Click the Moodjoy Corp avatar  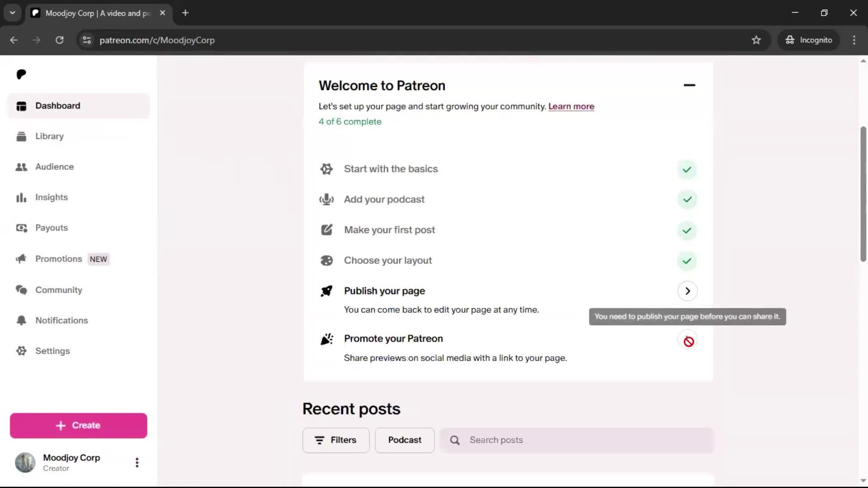click(25, 462)
